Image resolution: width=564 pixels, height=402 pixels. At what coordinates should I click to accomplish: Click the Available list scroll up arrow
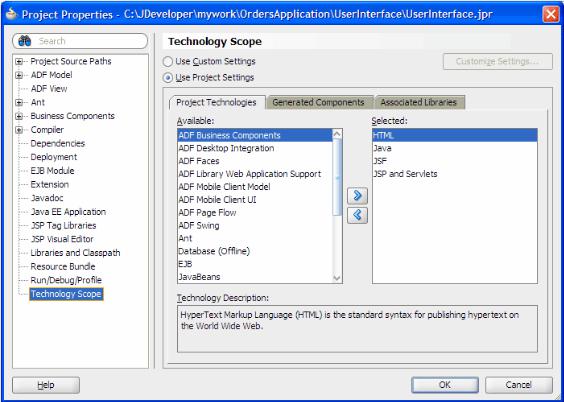[x=337, y=134]
